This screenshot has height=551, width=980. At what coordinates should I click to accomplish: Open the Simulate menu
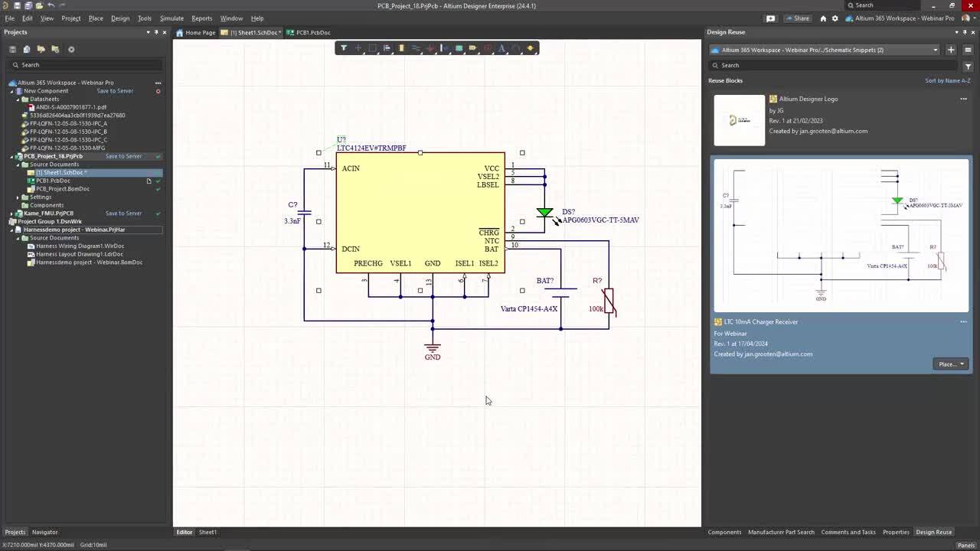(x=171, y=18)
